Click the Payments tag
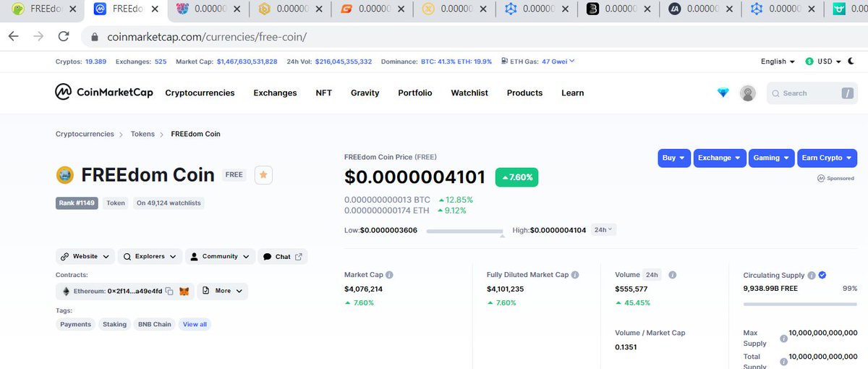Viewport: 868px width, 369px height. [75, 324]
